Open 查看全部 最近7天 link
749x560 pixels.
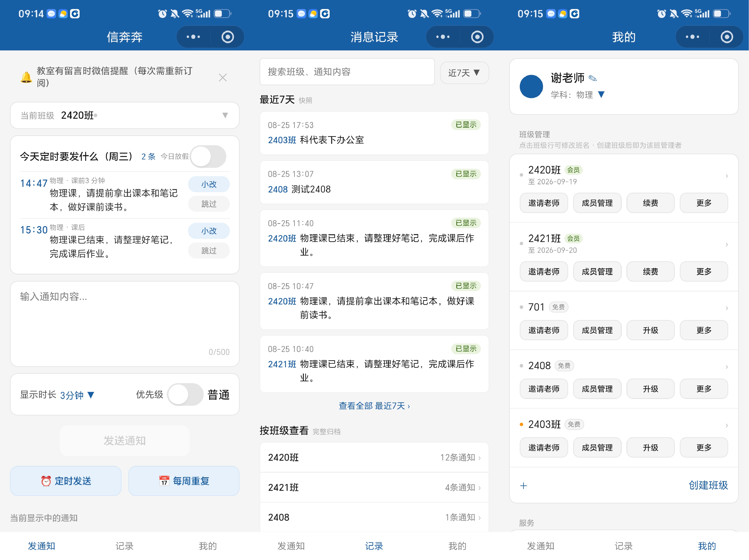[374, 406]
